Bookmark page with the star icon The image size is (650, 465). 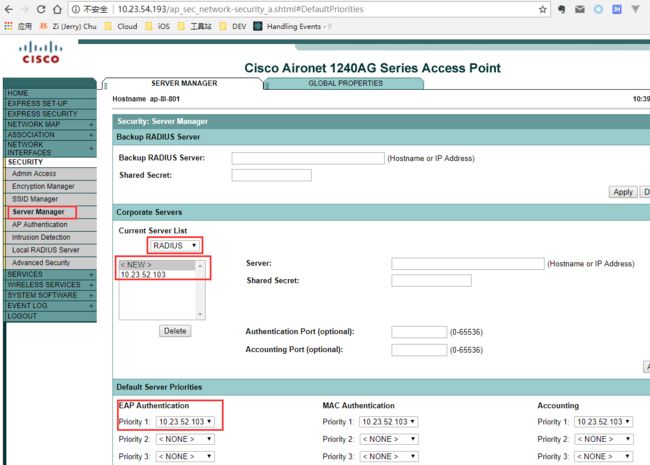(x=542, y=9)
